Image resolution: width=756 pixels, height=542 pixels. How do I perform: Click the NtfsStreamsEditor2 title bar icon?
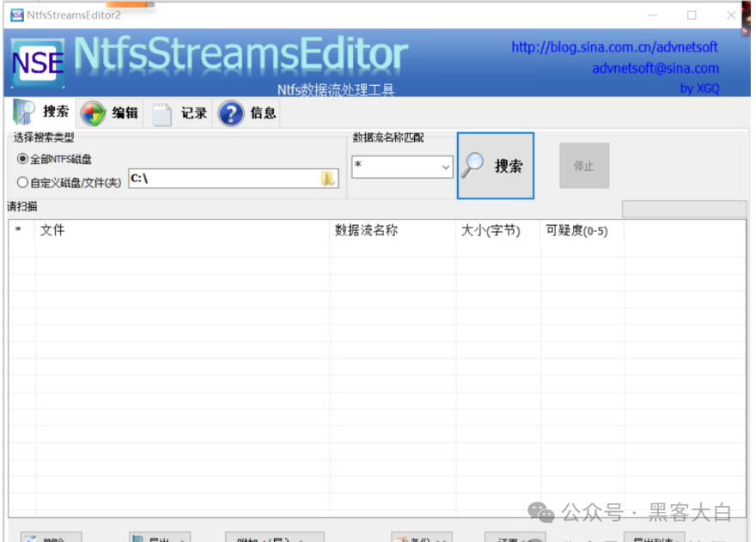tap(17, 15)
